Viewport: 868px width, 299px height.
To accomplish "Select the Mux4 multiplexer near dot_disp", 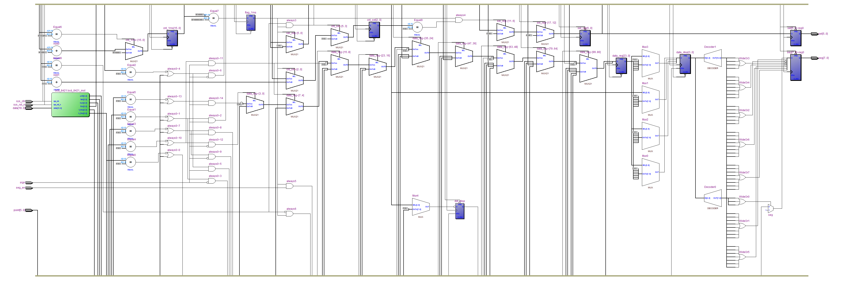I will click(x=421, y=206).
